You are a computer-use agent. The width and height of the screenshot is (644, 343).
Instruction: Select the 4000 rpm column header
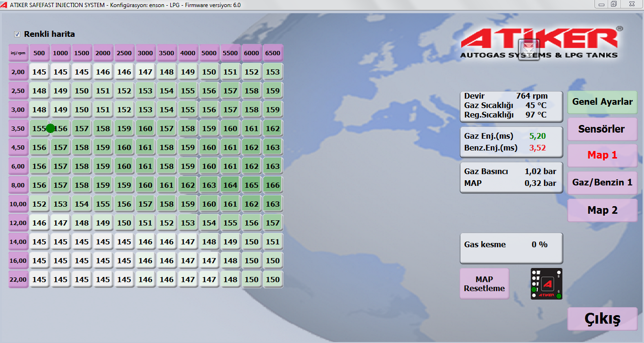coord(188,53)
